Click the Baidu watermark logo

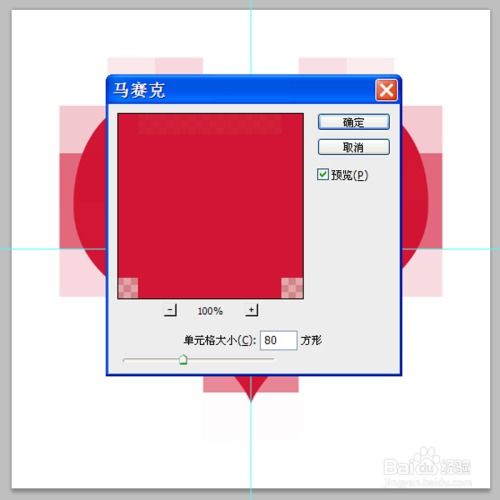pos(428,466)
